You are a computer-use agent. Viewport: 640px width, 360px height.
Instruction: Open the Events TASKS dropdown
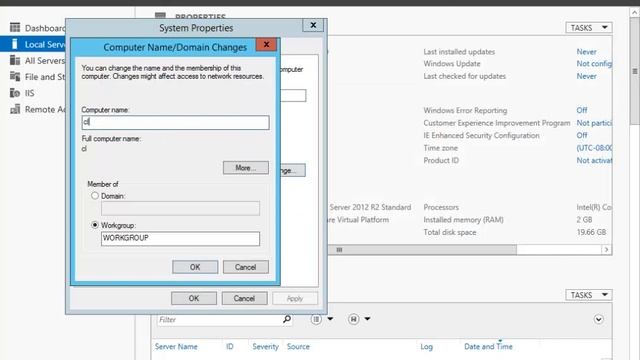pyautogui.click(x=589, y=295)
